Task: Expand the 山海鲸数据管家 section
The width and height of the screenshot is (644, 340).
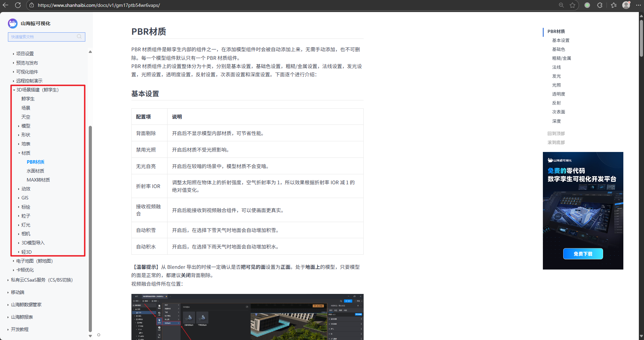Action: 8,305
